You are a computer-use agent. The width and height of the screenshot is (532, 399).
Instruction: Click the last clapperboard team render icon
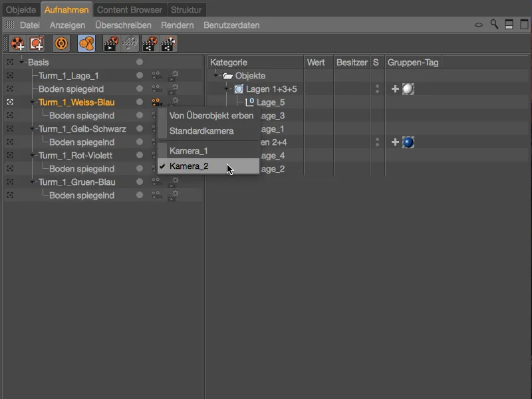(x=169, y=43)
